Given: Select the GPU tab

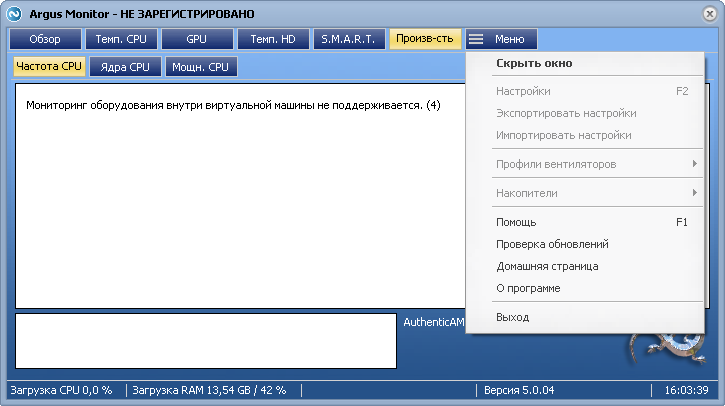Looking at the screenshot, I should click(x=197, y=39).
